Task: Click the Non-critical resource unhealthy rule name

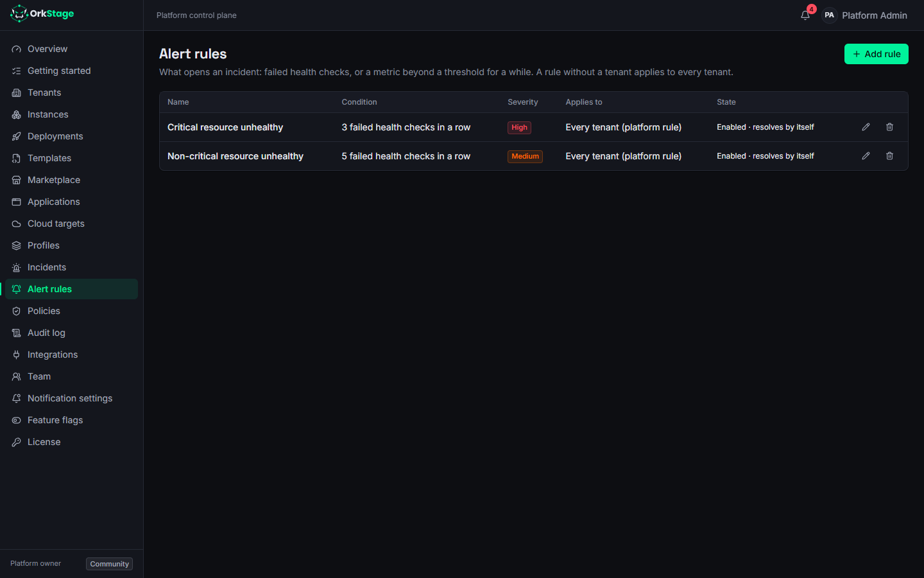Action: [x=235, y=156]
